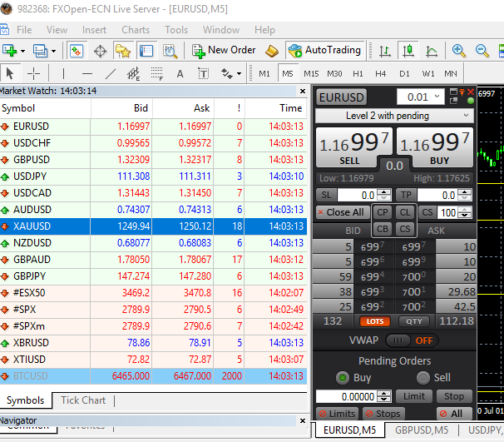
Task: Select the XAUUSD row in Market Watch
Action: pos(32,226)
